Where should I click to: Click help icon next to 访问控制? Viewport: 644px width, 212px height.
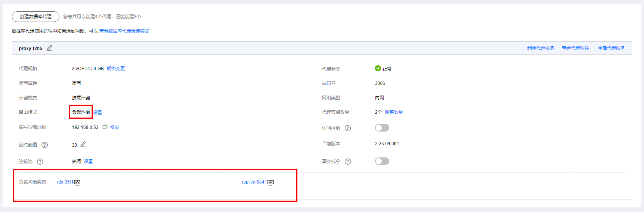coord(348,128)
